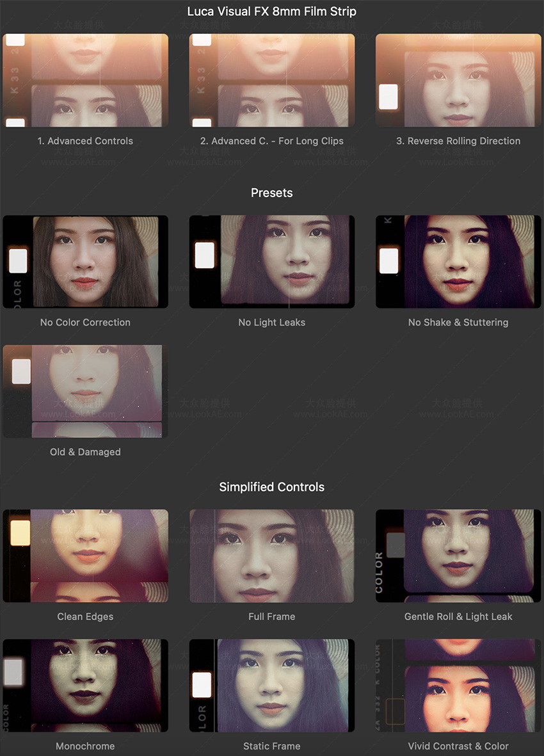Pick the No Light Leaks preset thumbnail
Viewport: 544px width, 756px height.
(271, 261)
